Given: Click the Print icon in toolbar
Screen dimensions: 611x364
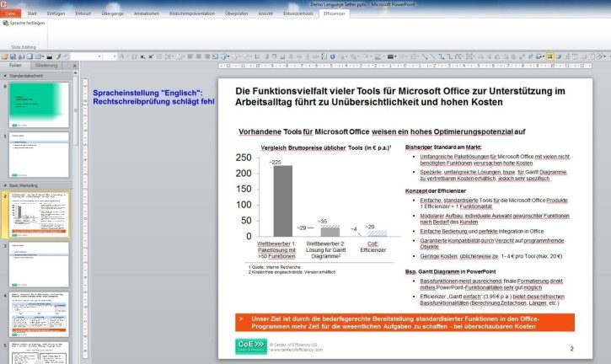Looking at the screenshot, I should [21, 56].
